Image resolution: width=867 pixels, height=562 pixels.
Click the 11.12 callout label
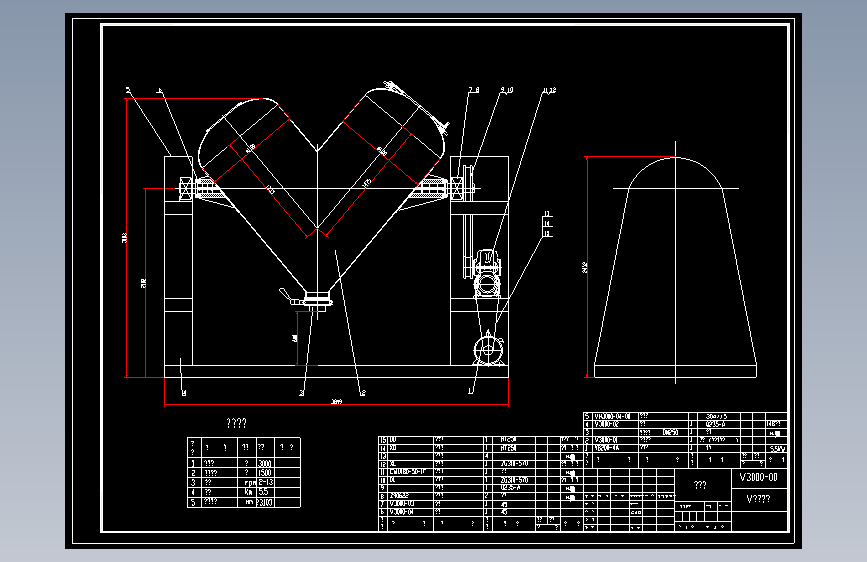549,90
